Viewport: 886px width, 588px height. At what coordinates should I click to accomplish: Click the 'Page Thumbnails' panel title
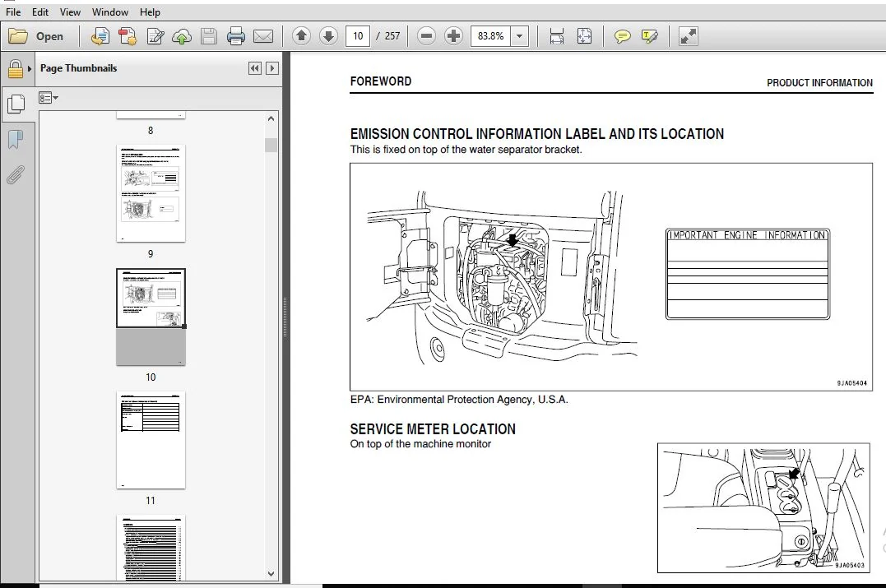[78, 68]
